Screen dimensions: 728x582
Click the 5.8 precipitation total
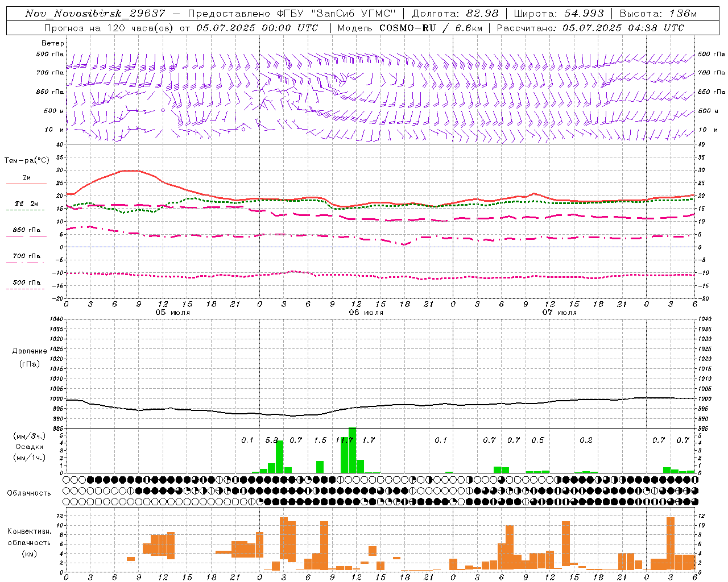[272, 440]
